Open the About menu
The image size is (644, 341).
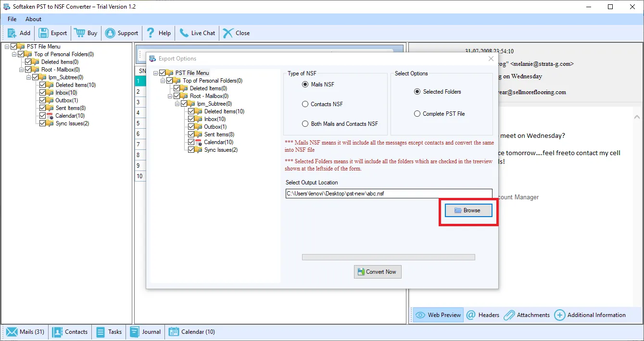pyautogui.click(x=34, y=19)
